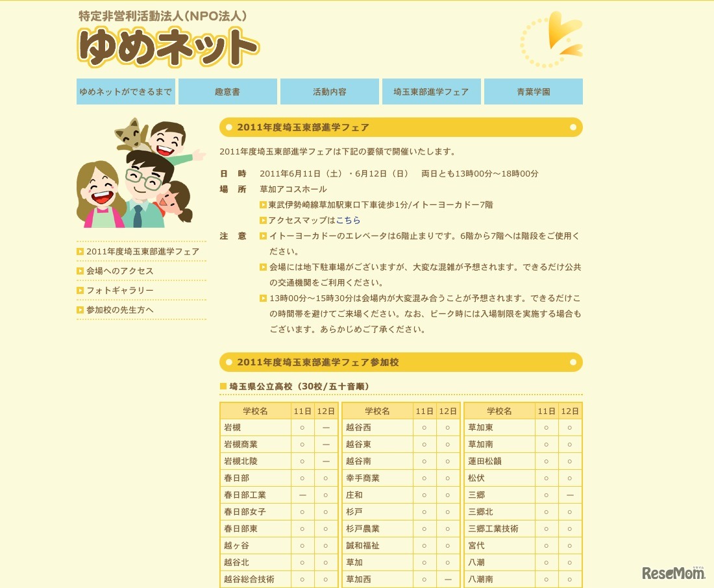Open the 青葉学園 section
Screen dimensions: 714x588
(534, 91)
